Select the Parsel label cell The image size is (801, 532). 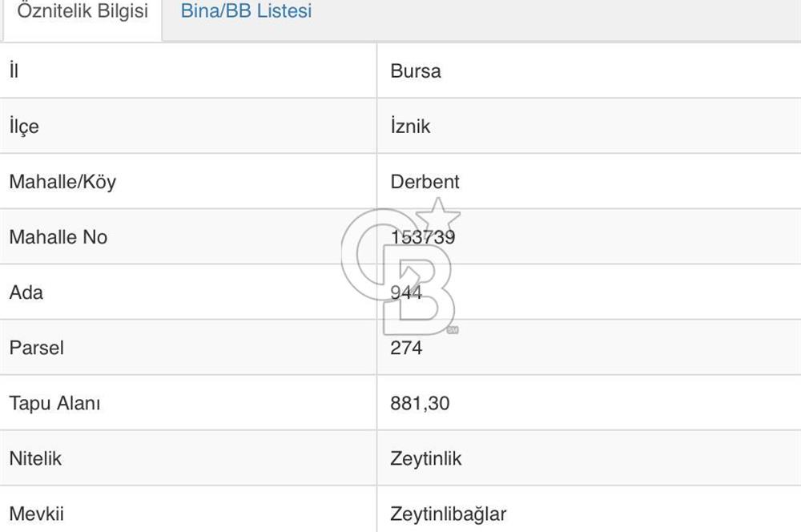pos(36,348)
